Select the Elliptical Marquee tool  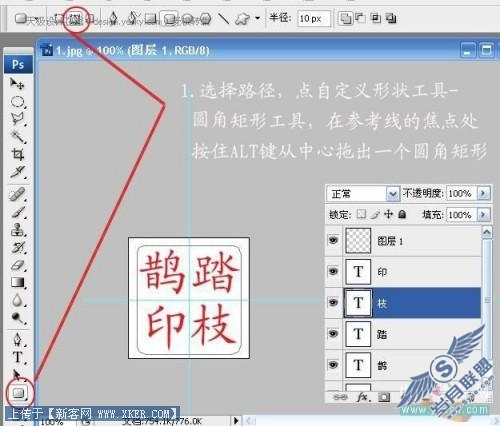[18, 102]
